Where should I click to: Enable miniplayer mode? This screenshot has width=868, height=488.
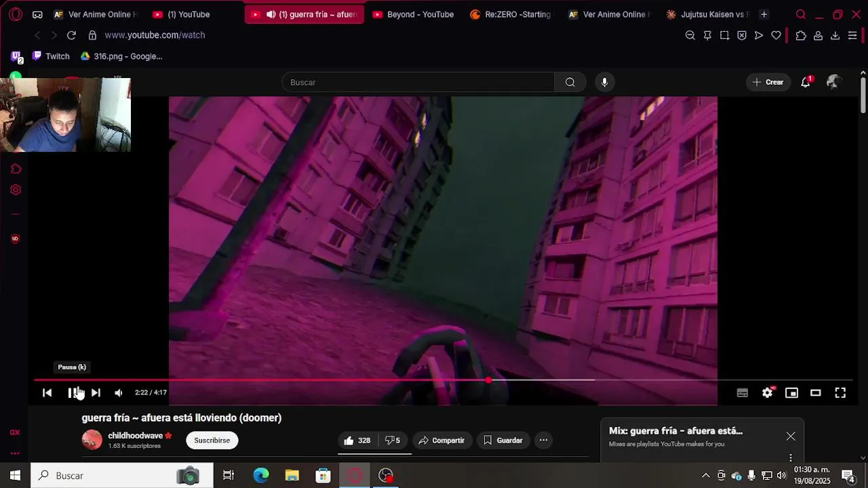coord(791,393)
